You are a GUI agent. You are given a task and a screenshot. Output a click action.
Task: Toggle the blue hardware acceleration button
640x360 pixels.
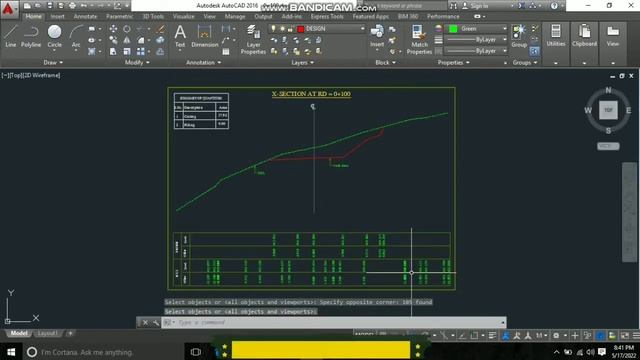(600, 336)
